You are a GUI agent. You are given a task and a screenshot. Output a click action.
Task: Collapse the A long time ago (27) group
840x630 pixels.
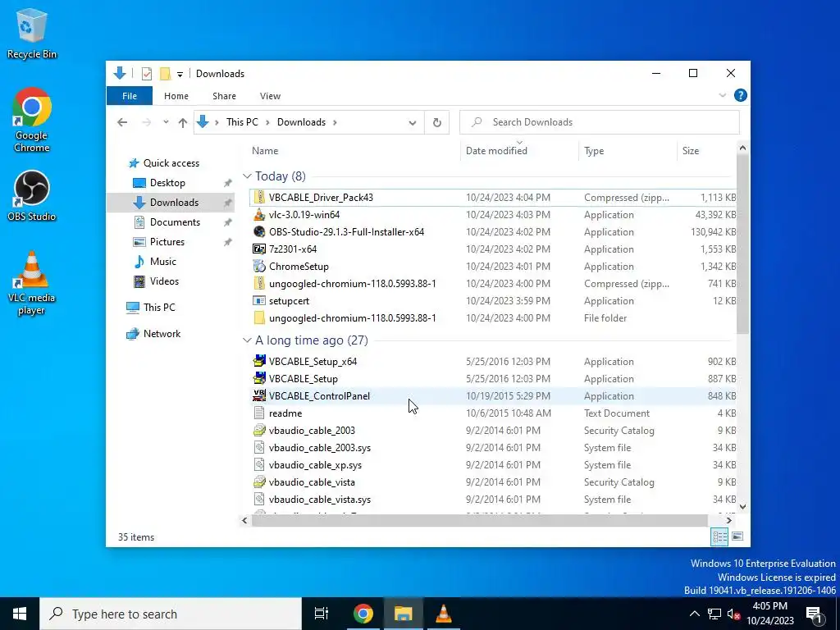coord(247,340)
